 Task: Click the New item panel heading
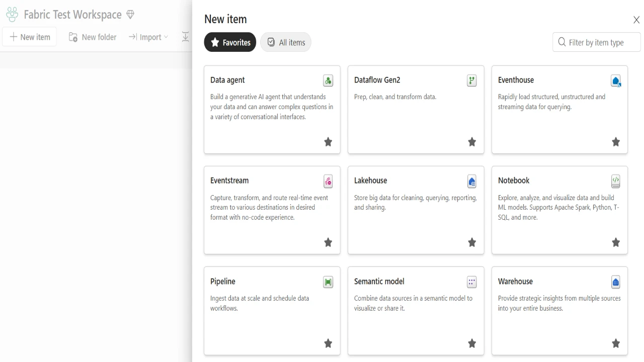225,19
